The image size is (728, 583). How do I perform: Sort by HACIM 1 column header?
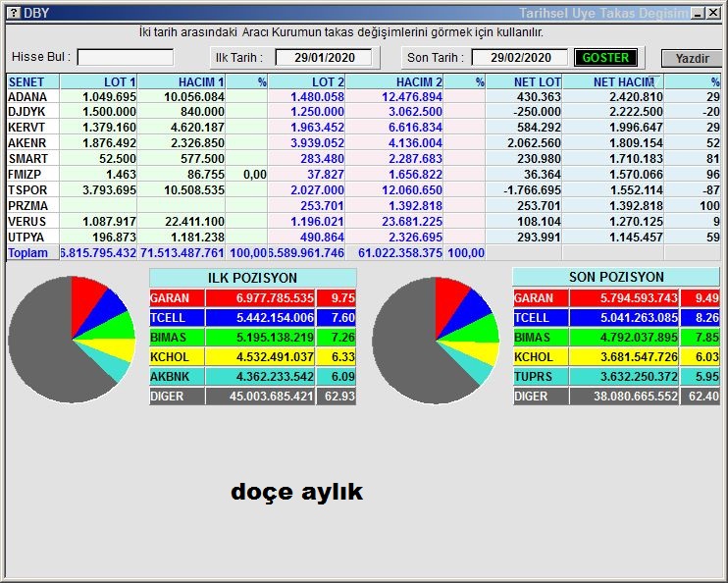(182, 81)
